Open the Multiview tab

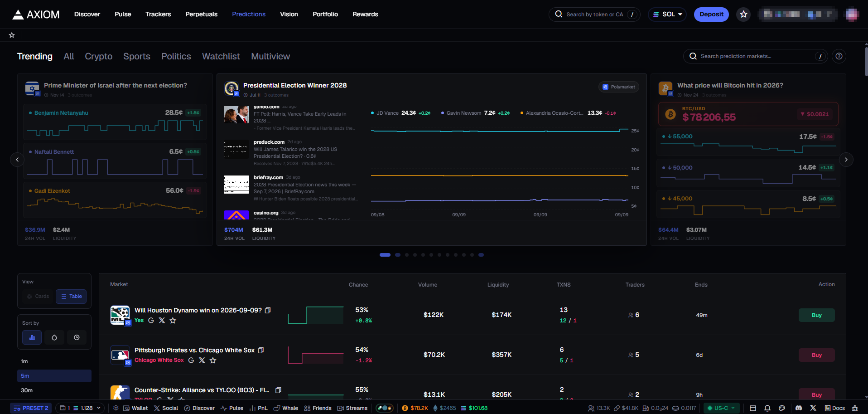[270, 56]
